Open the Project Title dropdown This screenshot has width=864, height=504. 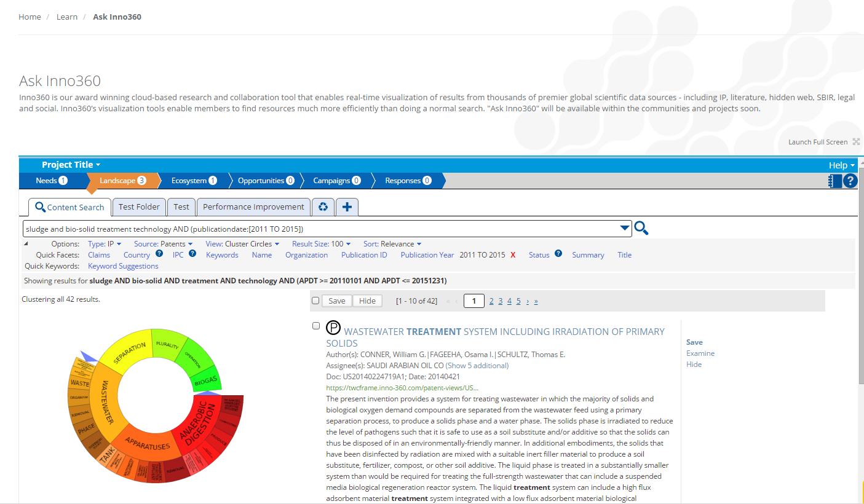71,165
